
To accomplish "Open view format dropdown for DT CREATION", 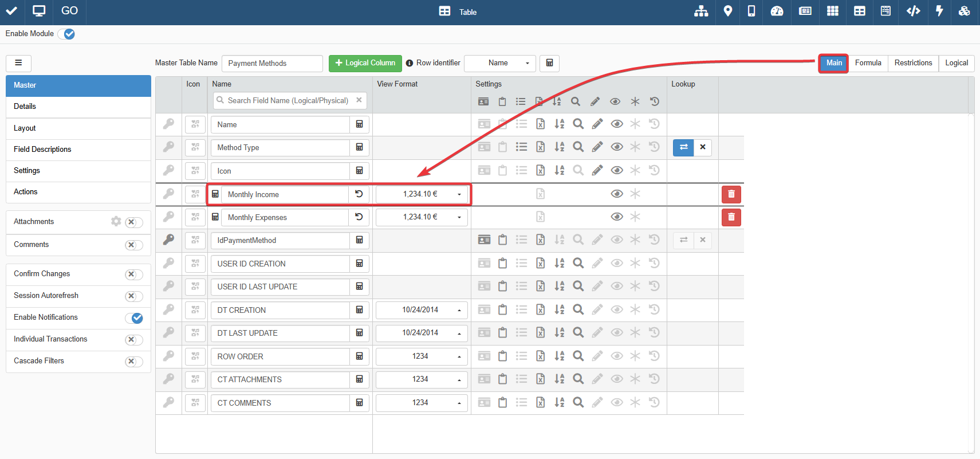I will pos(422,310).
